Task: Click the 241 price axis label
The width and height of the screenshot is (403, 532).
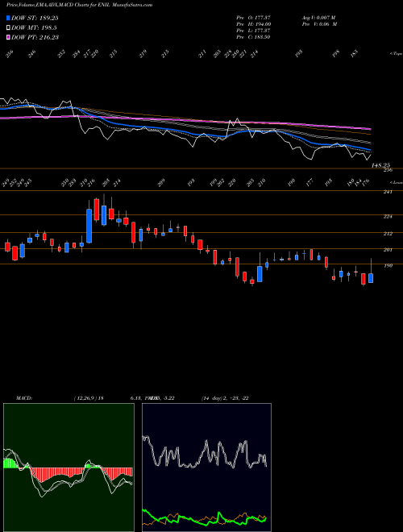Action: (x=388, y=192)
